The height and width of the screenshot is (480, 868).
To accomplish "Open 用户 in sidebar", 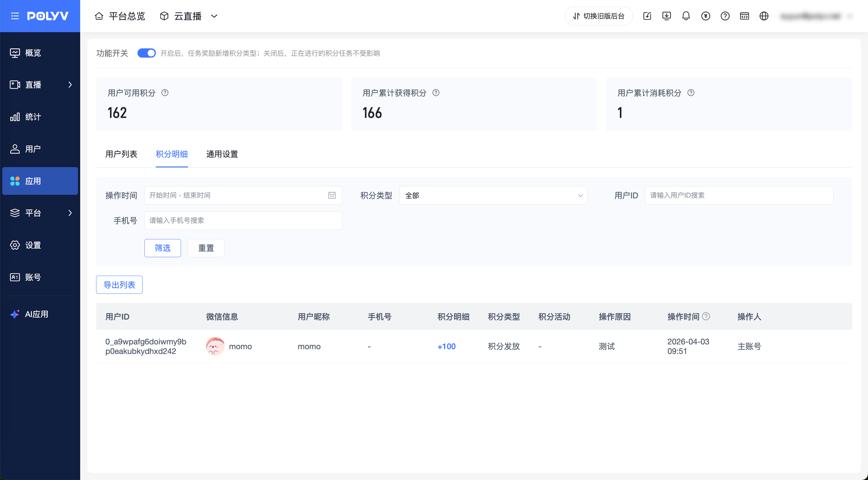I will tap(40, 149).
